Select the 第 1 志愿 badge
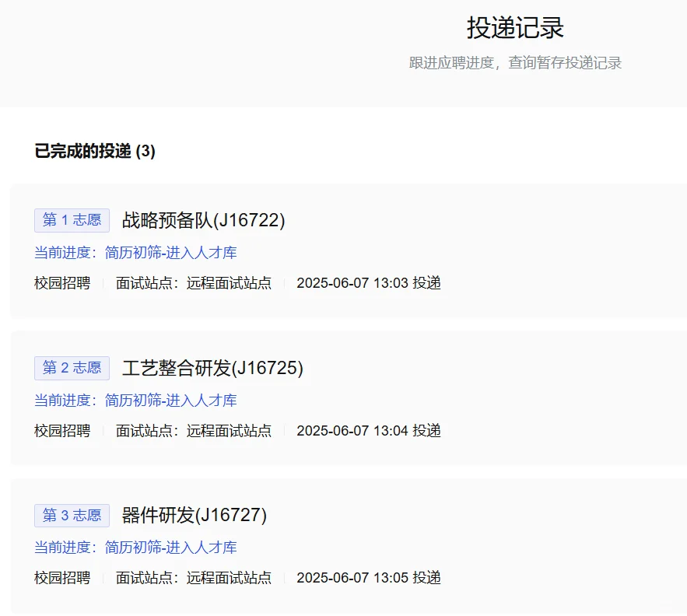This screenshot has height=616, width=687. click(x=72, y=220)
